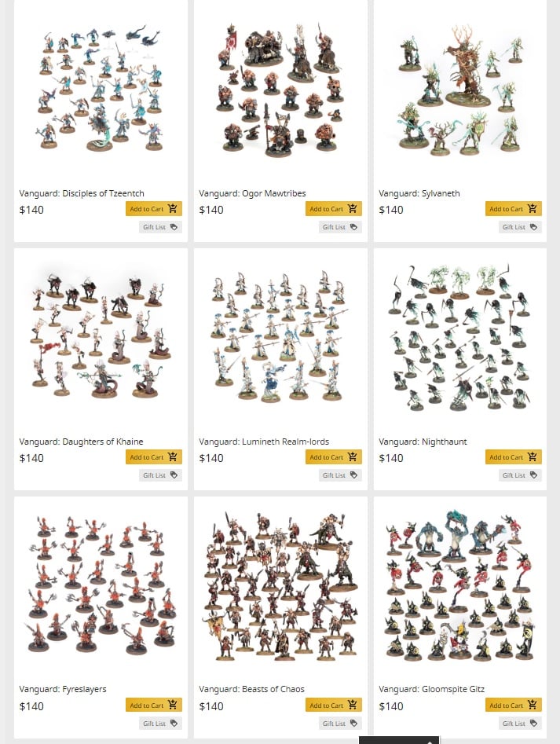Click cart icon for Vanguard: Nighthaunt
The image size is (560, 744).
pos(532,456)
